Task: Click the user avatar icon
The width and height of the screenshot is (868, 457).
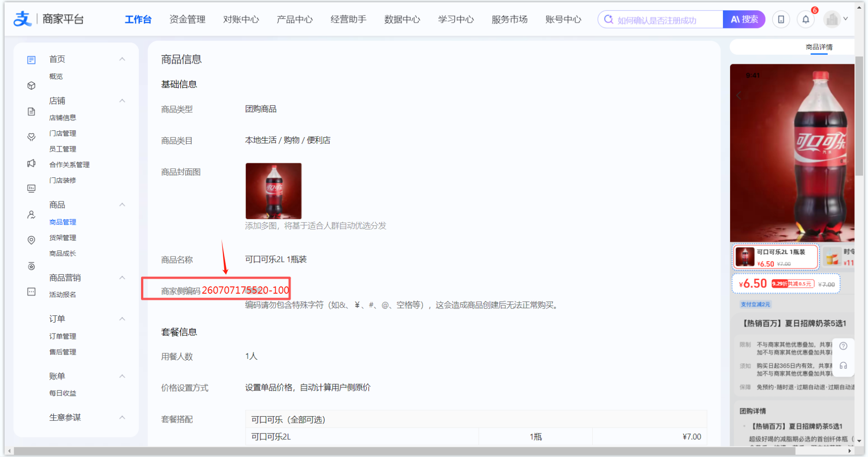Action: (x=831, y=19)
